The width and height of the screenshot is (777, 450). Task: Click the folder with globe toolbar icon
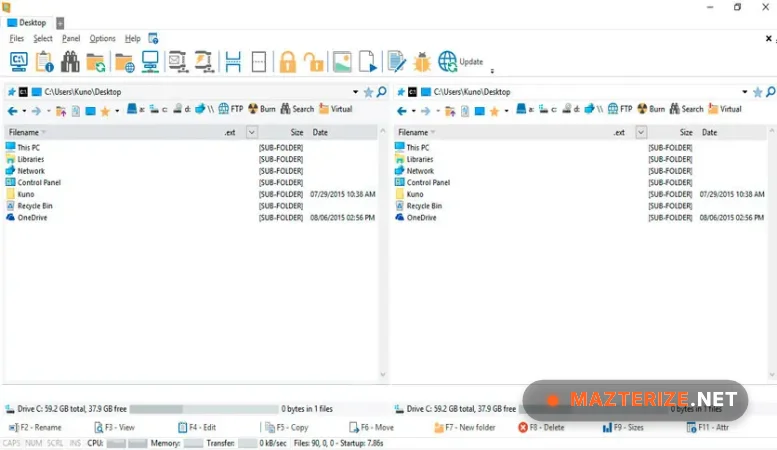[124, 63]
